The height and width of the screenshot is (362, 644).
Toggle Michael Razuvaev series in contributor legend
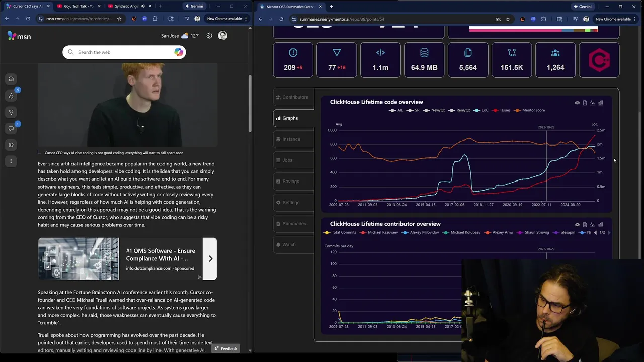pos(379,232)
